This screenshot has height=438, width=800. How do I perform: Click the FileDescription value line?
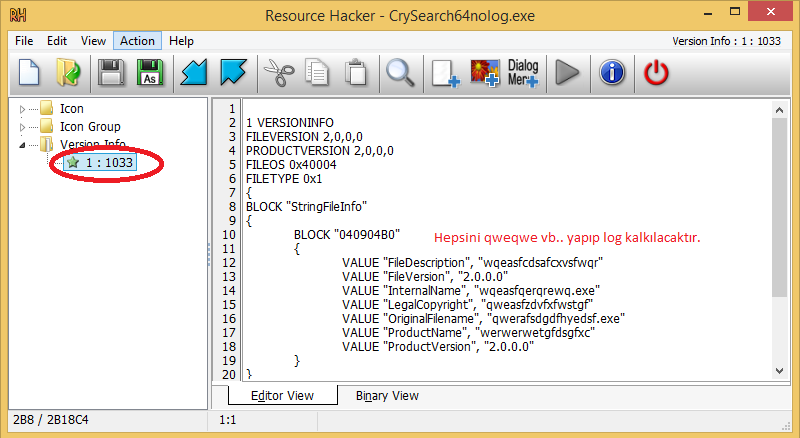pos(472,262)
